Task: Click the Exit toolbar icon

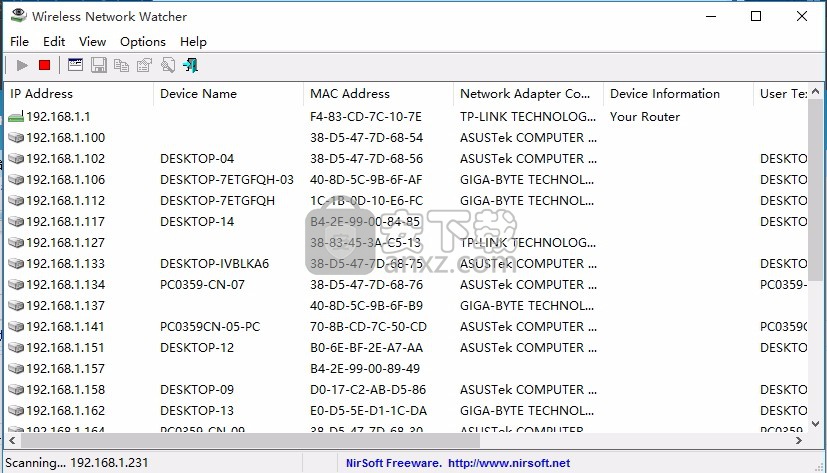Action: 190,65
